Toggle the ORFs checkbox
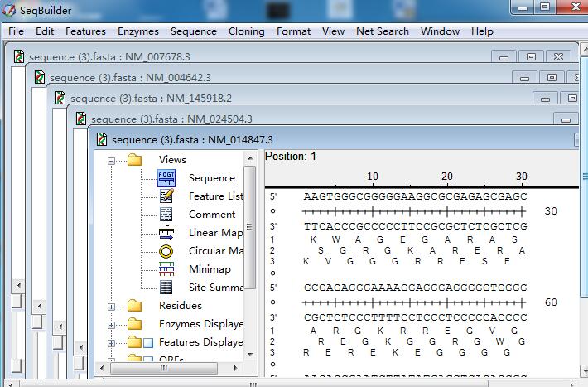 (147, 360)
